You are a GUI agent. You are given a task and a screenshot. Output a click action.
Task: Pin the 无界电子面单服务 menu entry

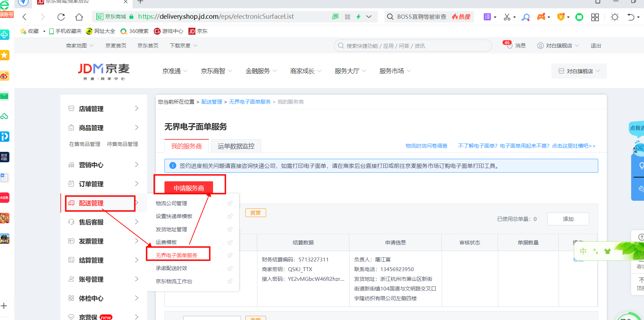[x=230, y=256]
